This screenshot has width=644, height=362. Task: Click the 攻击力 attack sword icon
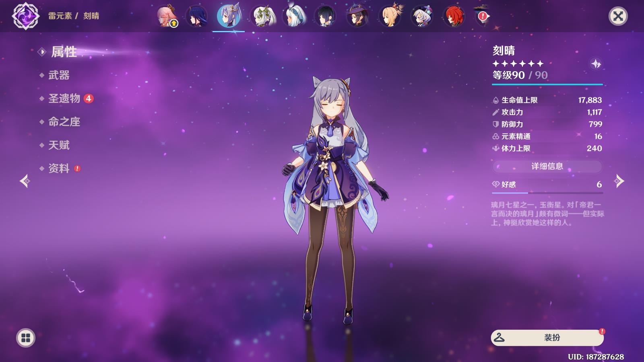pos(495,112)
